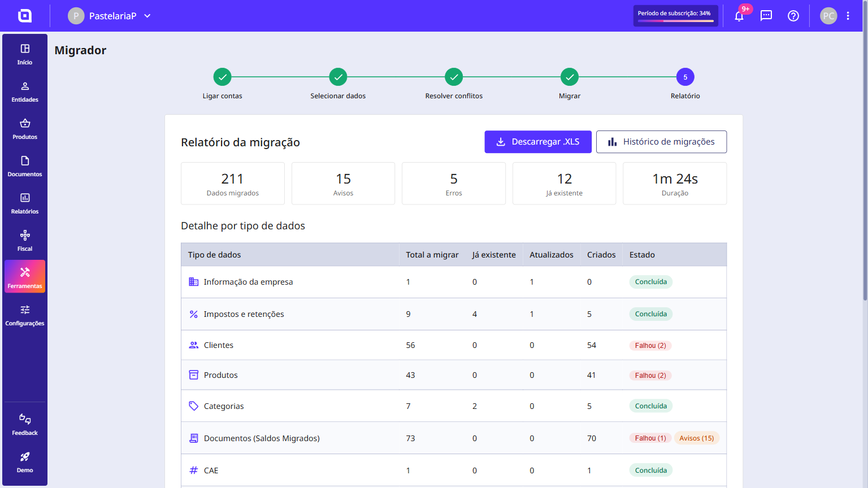Click the 15 Avisos summary card
The height and width of the screenshot is (488, 868).
point(343,184)
